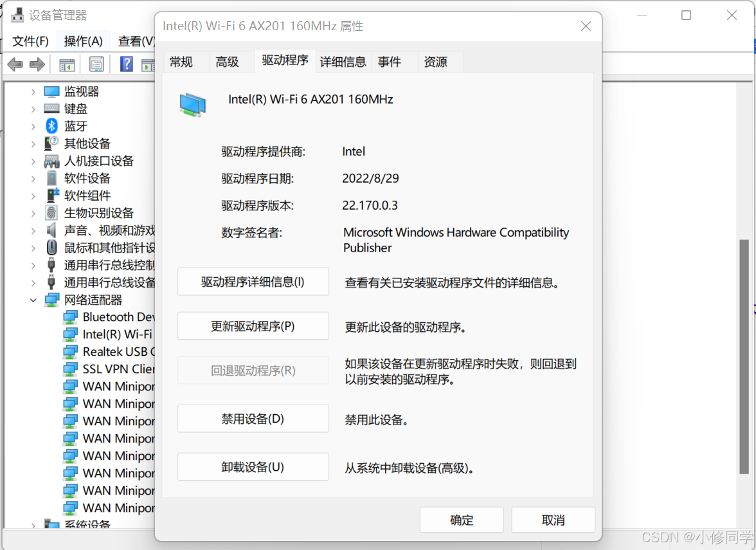Switch to the 常规 (General) tab
The width and height of the screenshot is (756, 550).
pos(186,62)
